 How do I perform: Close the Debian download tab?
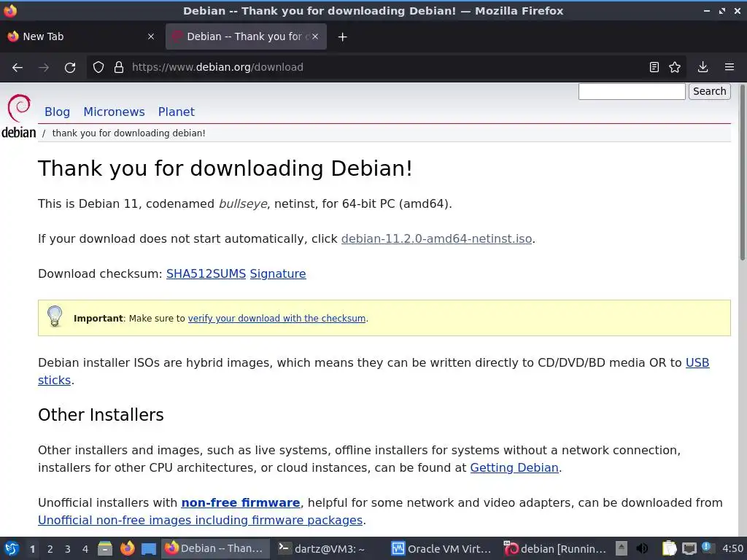tap(315, 36)
